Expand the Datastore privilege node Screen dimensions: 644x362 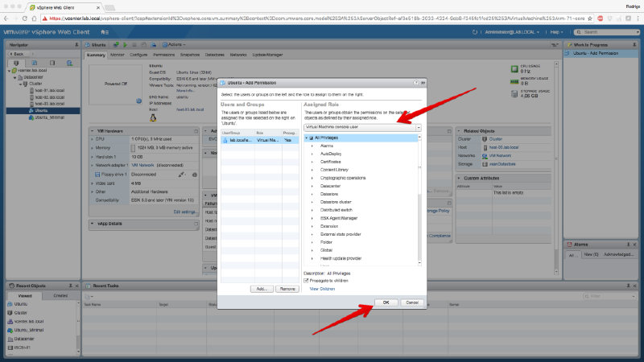tap(312, 193)
